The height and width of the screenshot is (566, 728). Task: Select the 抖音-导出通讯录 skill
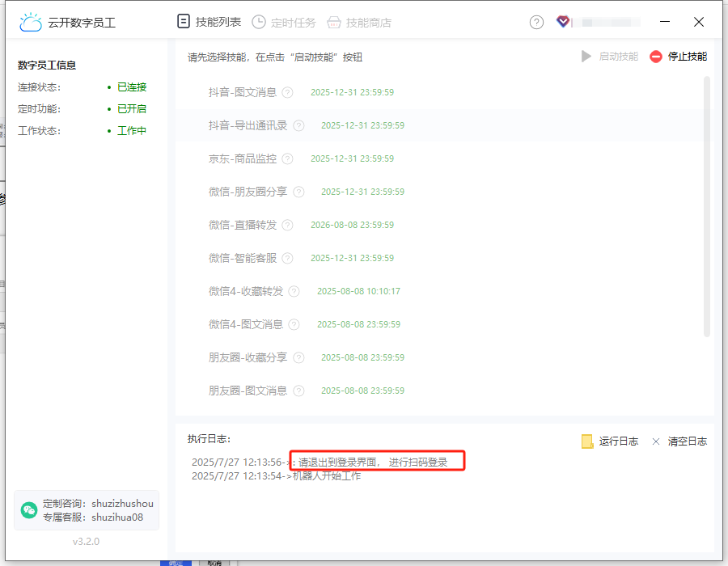click(248, 126)
